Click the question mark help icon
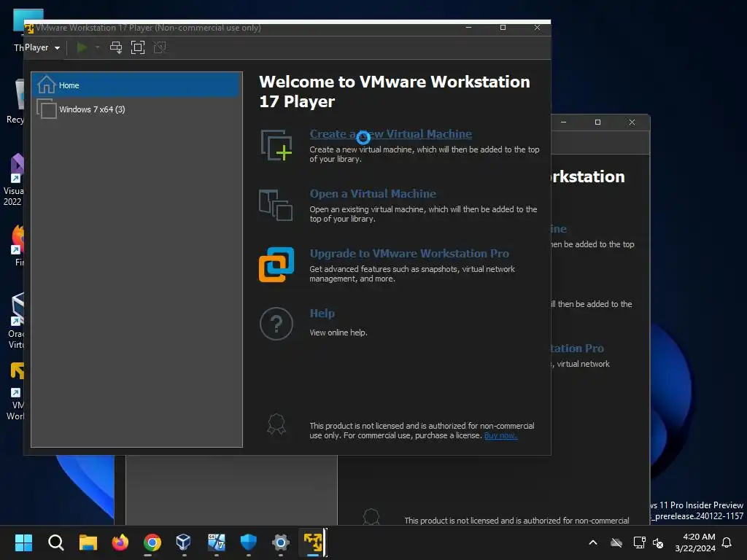 [276, 324]
